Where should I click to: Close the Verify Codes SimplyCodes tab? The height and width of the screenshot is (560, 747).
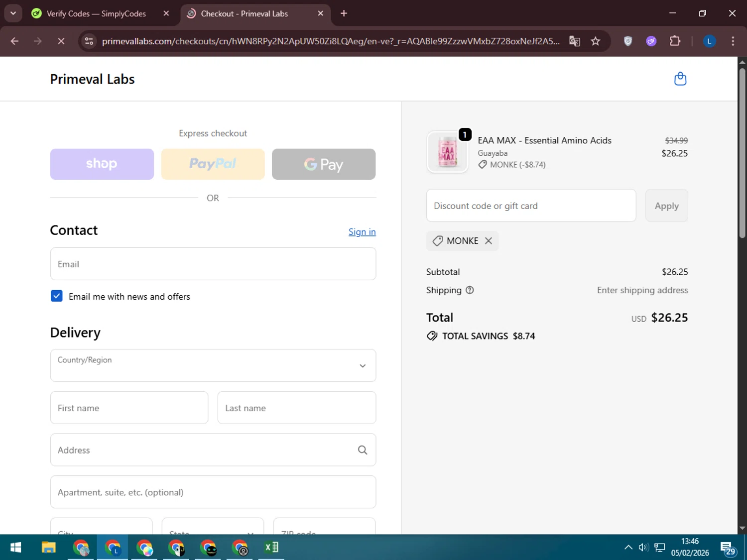point(166,13)
